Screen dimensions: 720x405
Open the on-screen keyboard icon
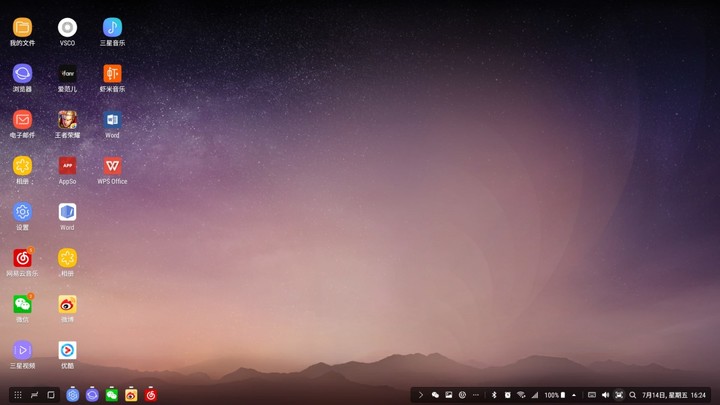click(592, 395)
